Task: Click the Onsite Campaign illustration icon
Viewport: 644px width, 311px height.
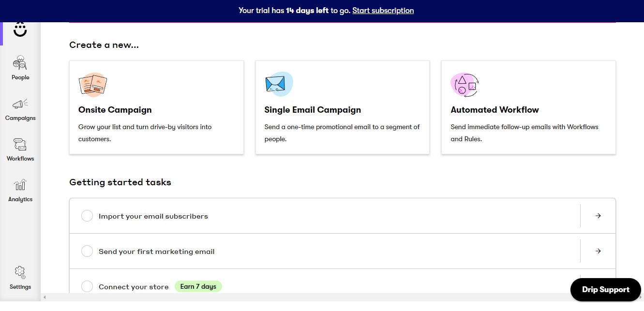Action: click(x=93, y=85)
